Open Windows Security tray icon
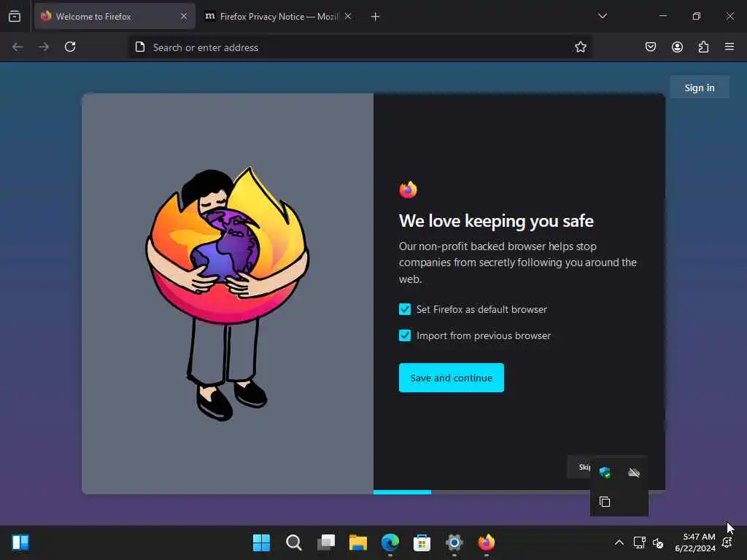Screen dimensions: 747x560 [605, 472]
